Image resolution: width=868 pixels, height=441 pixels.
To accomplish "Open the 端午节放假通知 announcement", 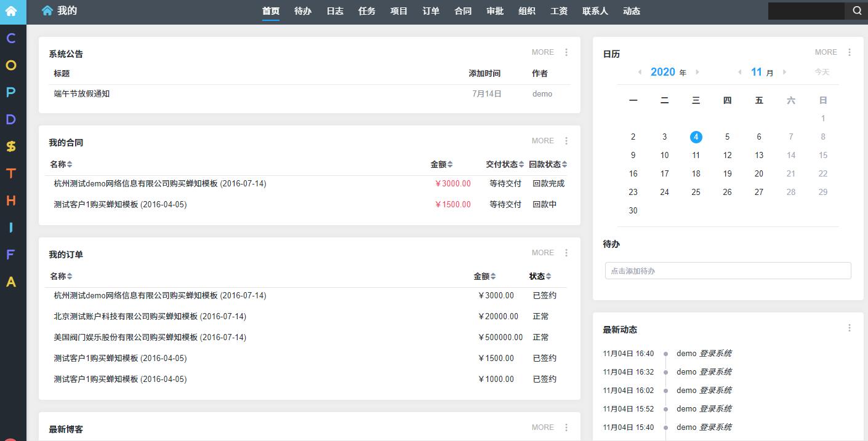I will 82,94.
